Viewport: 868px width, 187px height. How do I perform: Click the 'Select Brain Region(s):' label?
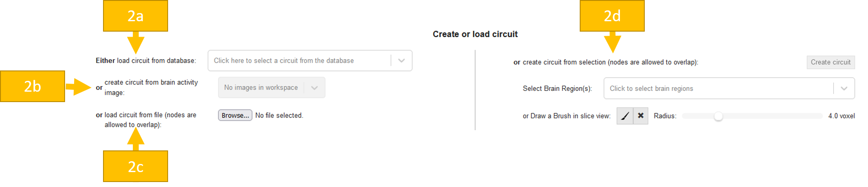point(557,89)
